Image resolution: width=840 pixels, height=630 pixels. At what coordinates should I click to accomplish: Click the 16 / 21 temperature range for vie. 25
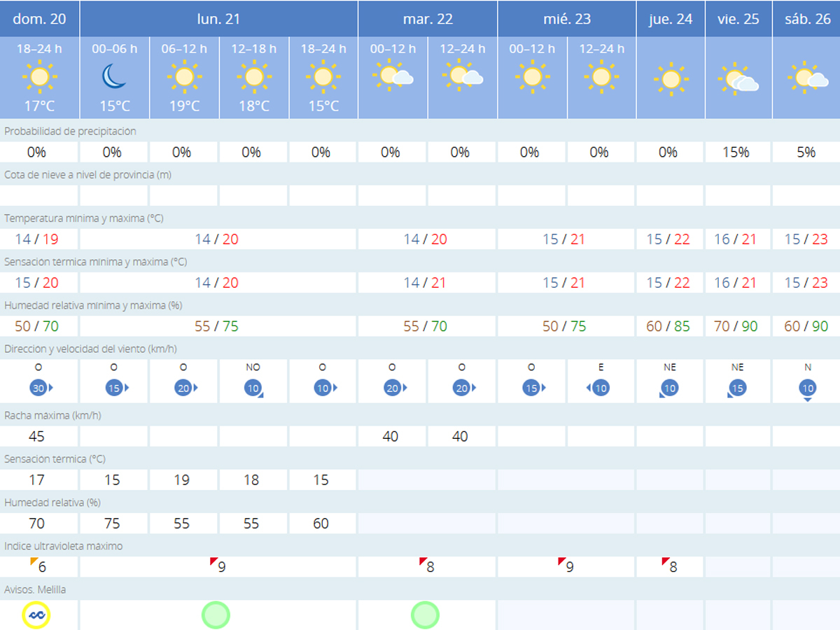click(736, 239)
